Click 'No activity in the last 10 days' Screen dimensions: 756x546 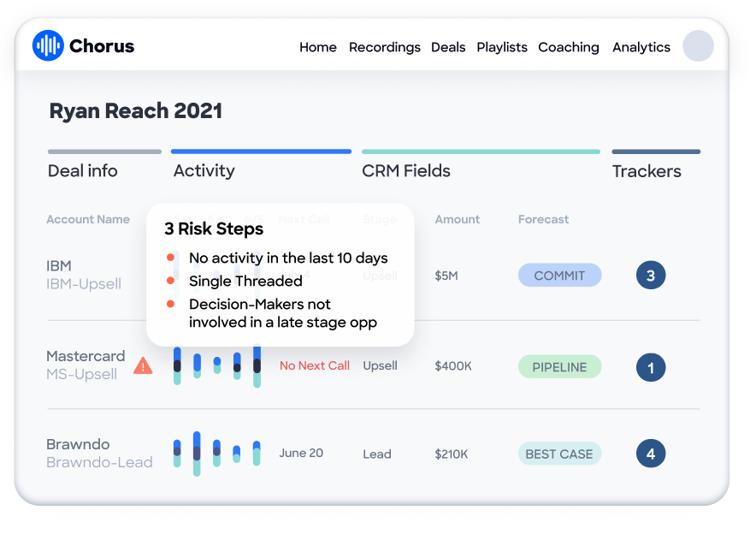288,258
